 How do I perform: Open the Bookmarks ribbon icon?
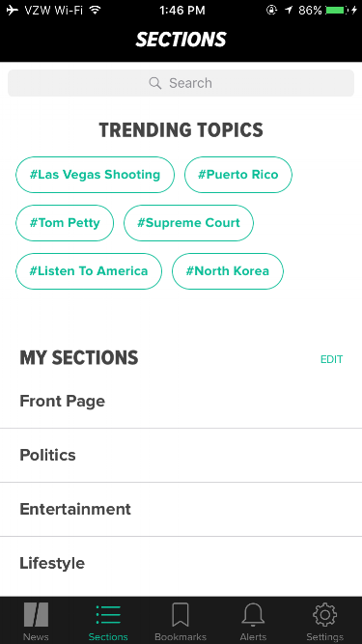(181, 614)
